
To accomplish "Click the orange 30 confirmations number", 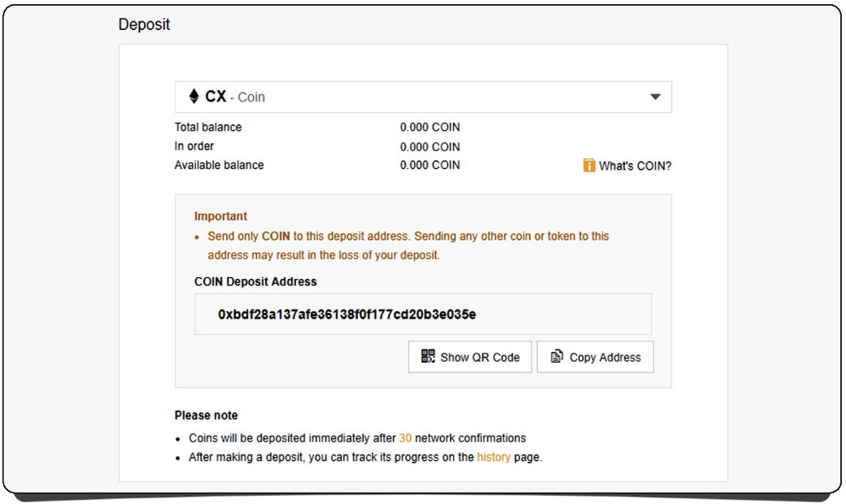I will point(405,437).
